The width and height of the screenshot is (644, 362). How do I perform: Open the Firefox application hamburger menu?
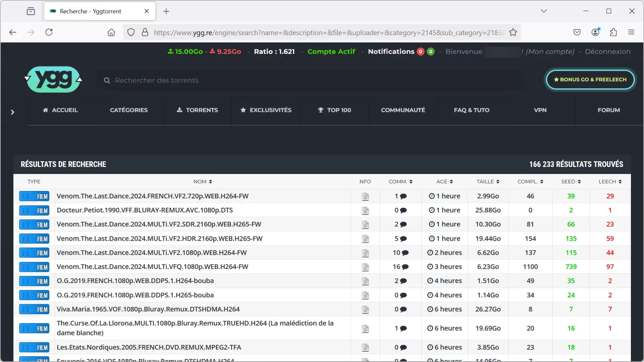(x=631, y=32)
